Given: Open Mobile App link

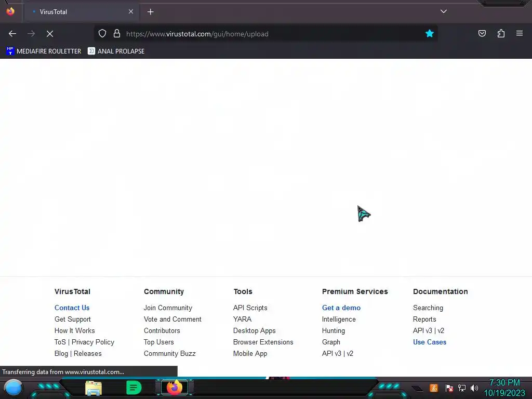Looking at the screenshot, I should point(250,353).
